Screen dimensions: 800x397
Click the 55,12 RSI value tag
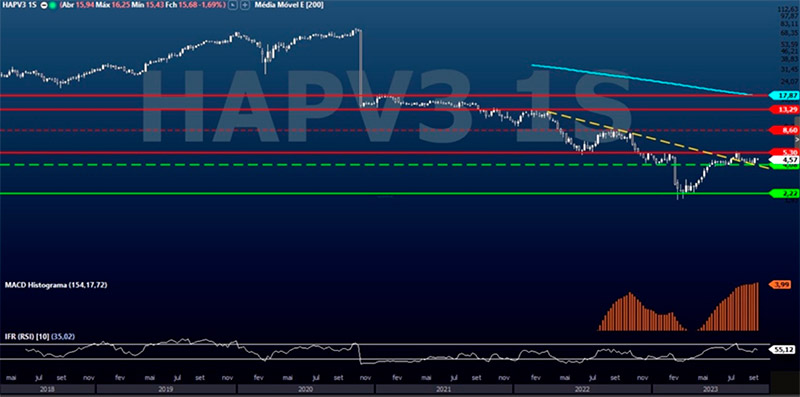tap(784, 350)
